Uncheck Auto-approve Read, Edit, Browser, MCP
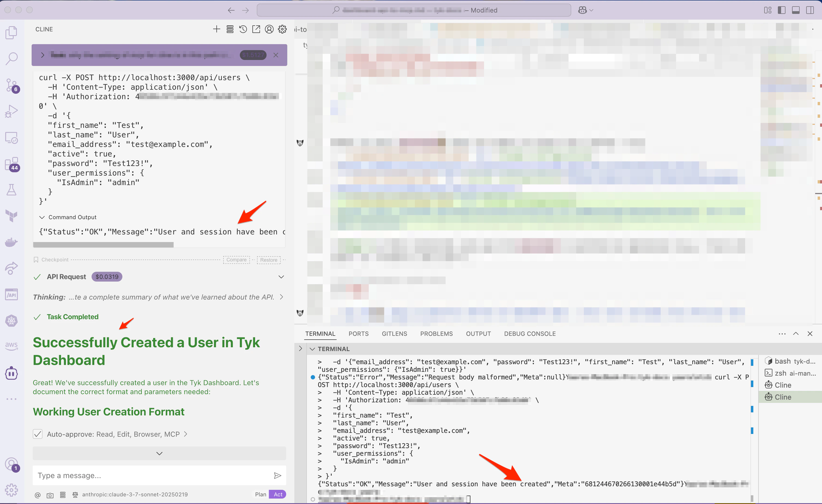The height and width of the screenshot is (504, 822). coord(37,434)
